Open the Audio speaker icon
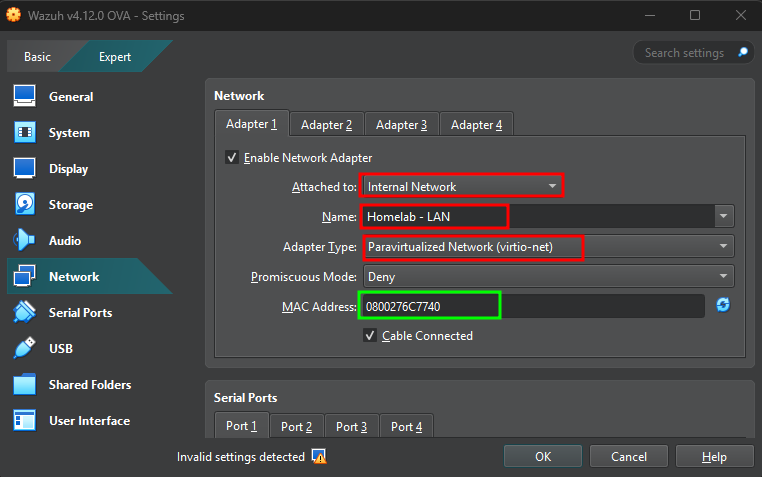The image size is (762, 477). tap(24, 240)
